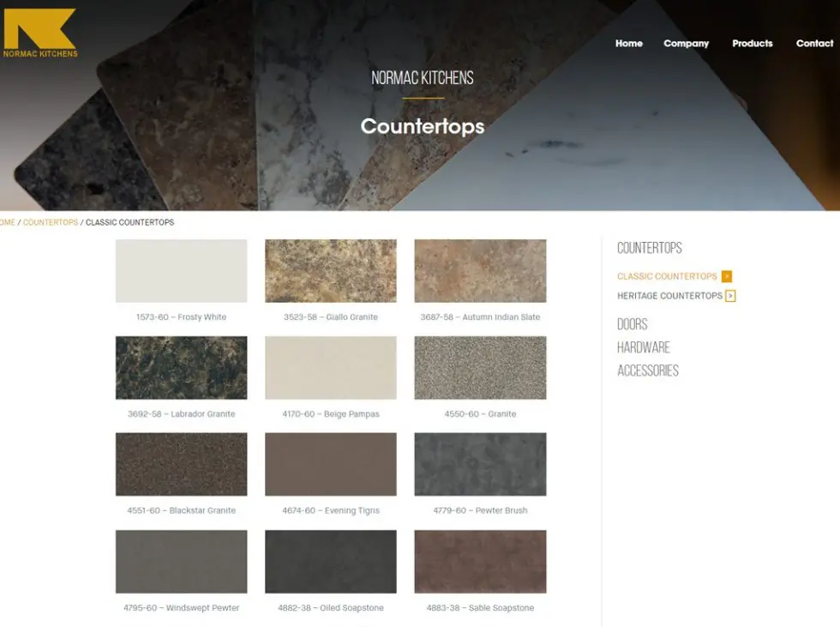
Task: Click the '4779-60 – Pewter Brush' caption
Action: coord(480,510)
